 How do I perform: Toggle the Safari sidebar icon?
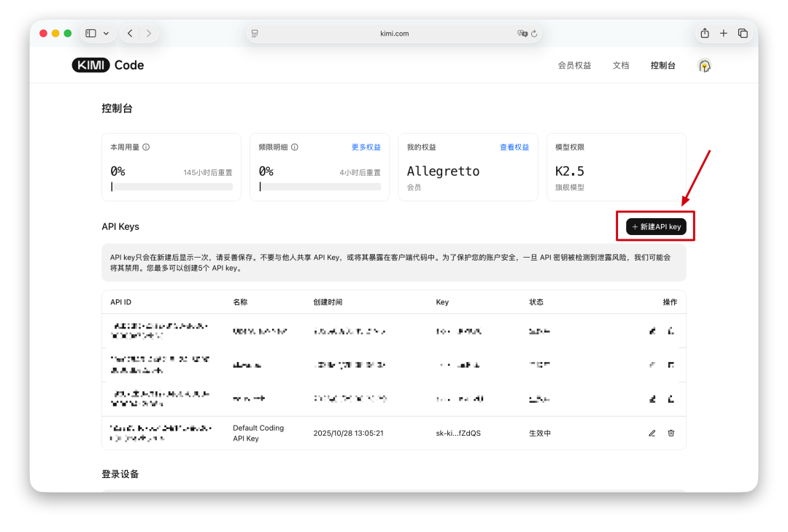pyautogui.click(x=90, y=33)
